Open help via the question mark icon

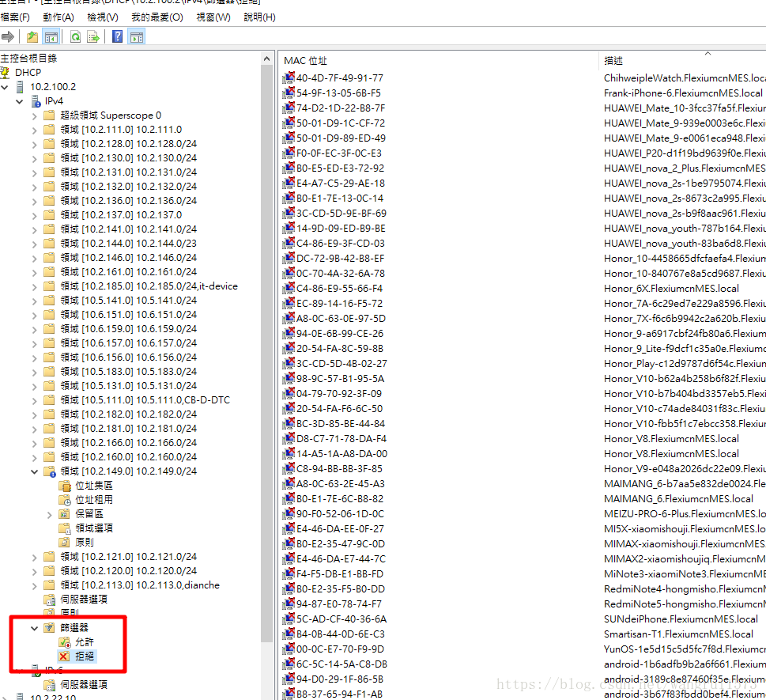pos(117,36)
